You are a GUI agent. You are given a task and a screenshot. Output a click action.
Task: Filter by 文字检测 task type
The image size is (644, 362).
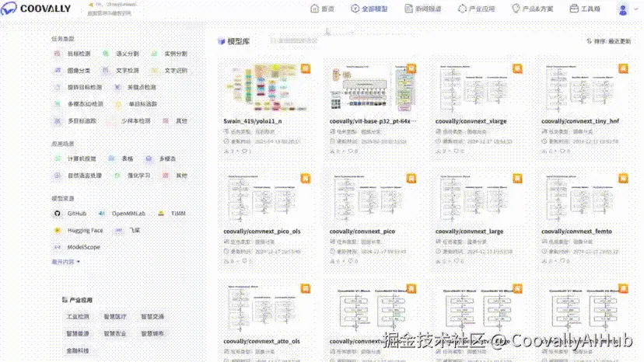point(121,71)
